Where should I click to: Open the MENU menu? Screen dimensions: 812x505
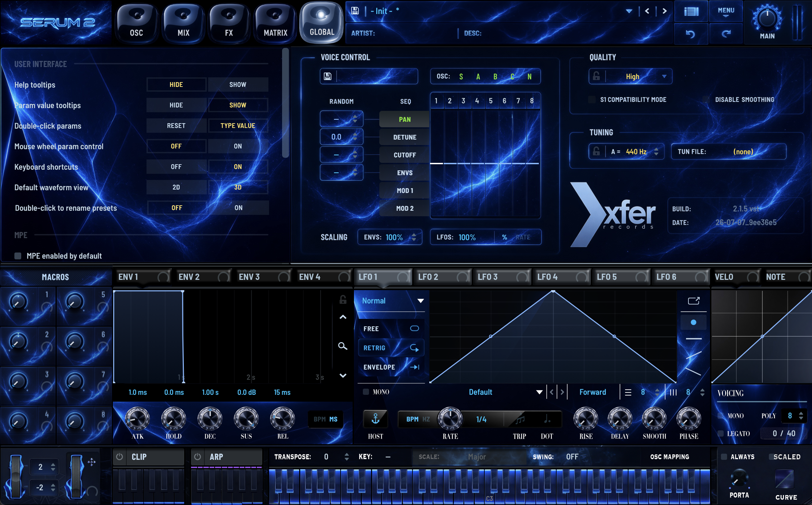point(726,12)
